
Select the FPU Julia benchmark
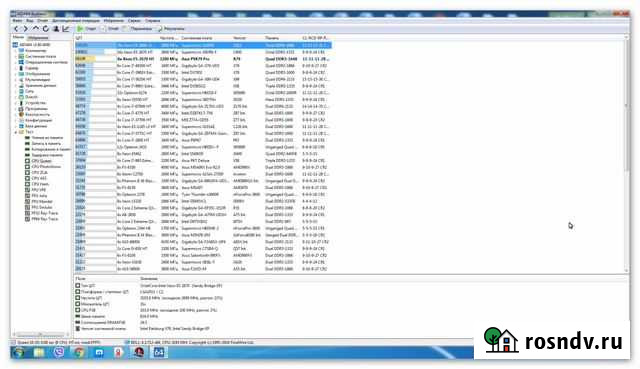(x=40, y=196)
